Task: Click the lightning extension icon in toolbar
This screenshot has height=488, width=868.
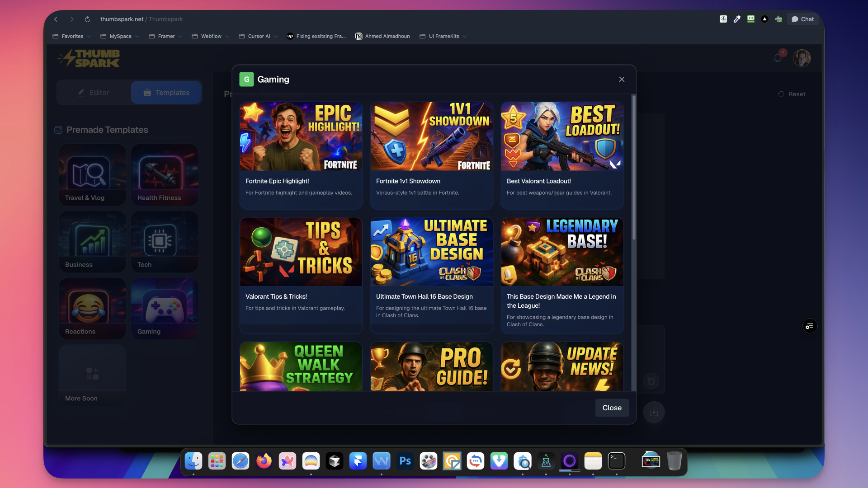Action: [723, 19]
